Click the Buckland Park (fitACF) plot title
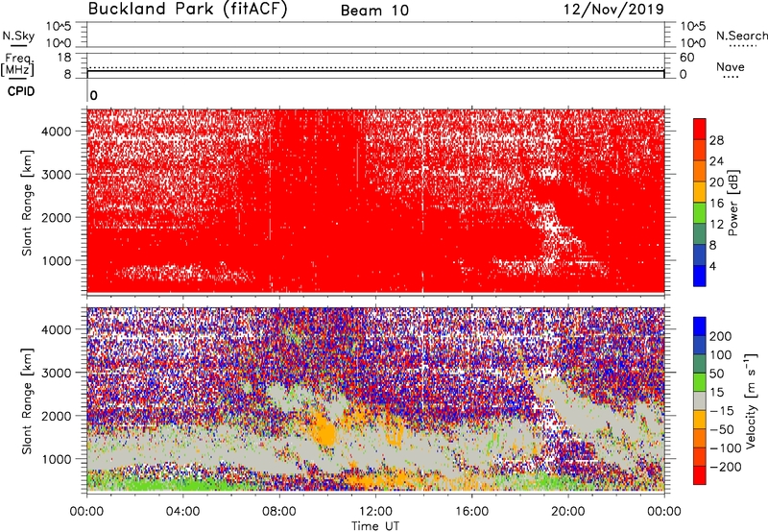The width and height of the screenshot is (768, 532). [x=187, y=10]
